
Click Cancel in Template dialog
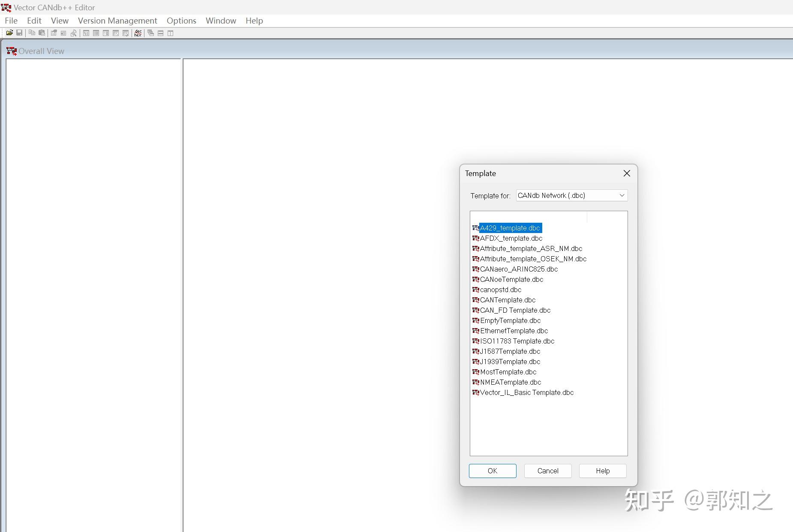548,471
